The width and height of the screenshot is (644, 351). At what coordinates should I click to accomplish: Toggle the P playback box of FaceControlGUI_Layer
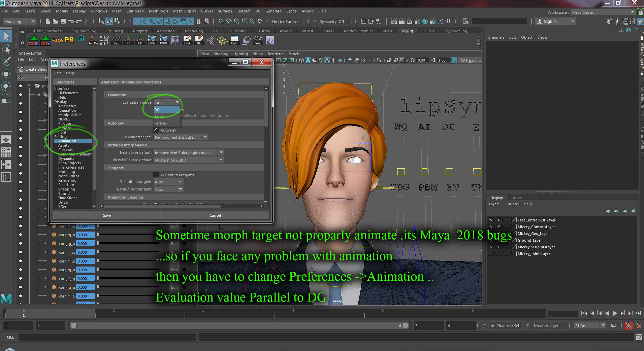click(x=499, y=220)
